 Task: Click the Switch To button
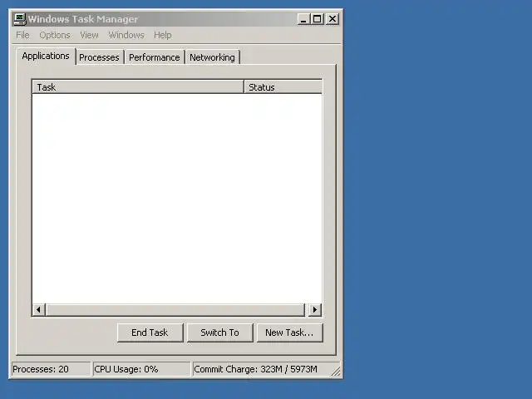[x=219, y=332]
